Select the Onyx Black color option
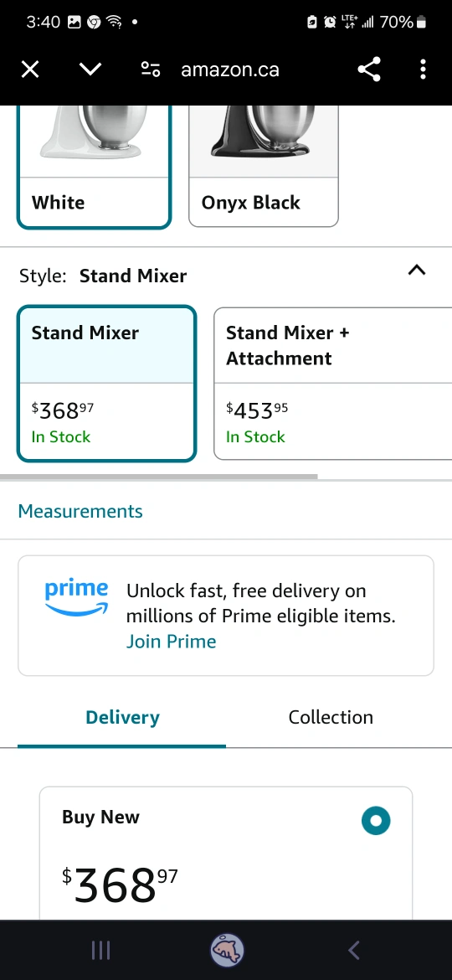 [x=264, y=166]
